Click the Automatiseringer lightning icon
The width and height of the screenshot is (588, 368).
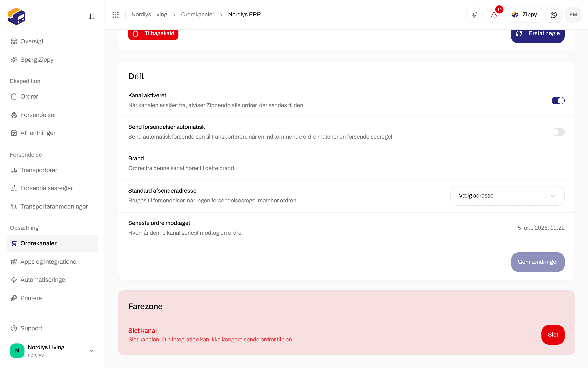pos(14,280)
